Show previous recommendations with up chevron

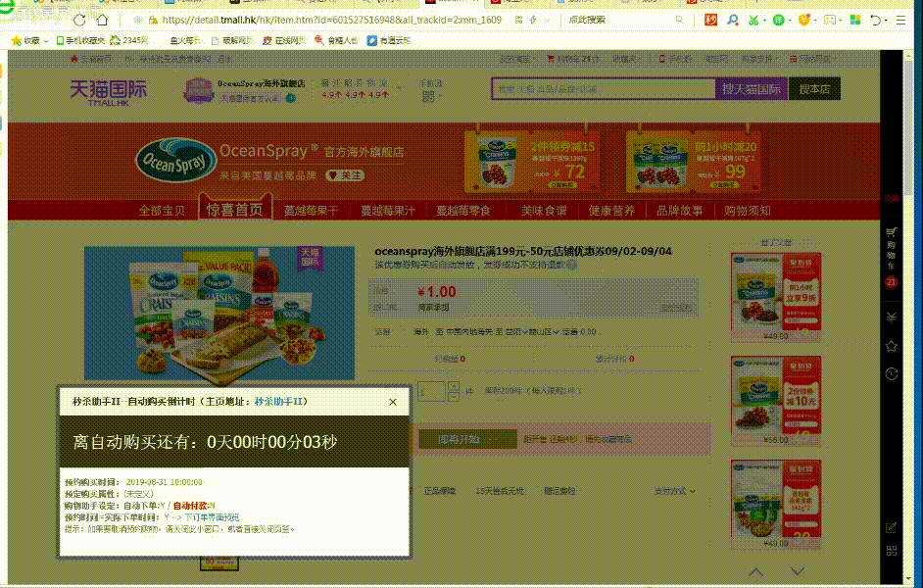point(755,572)
